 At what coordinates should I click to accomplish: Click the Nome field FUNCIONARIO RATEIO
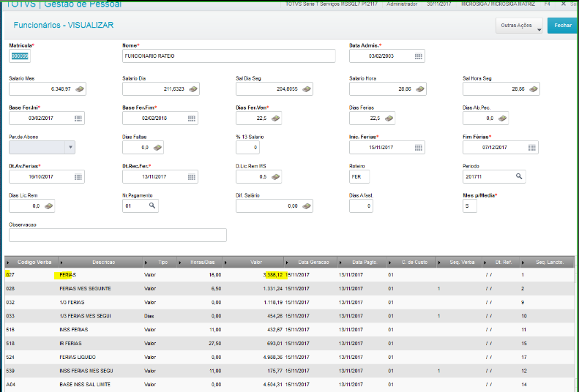pyautogui.click(x=228, y=56)
